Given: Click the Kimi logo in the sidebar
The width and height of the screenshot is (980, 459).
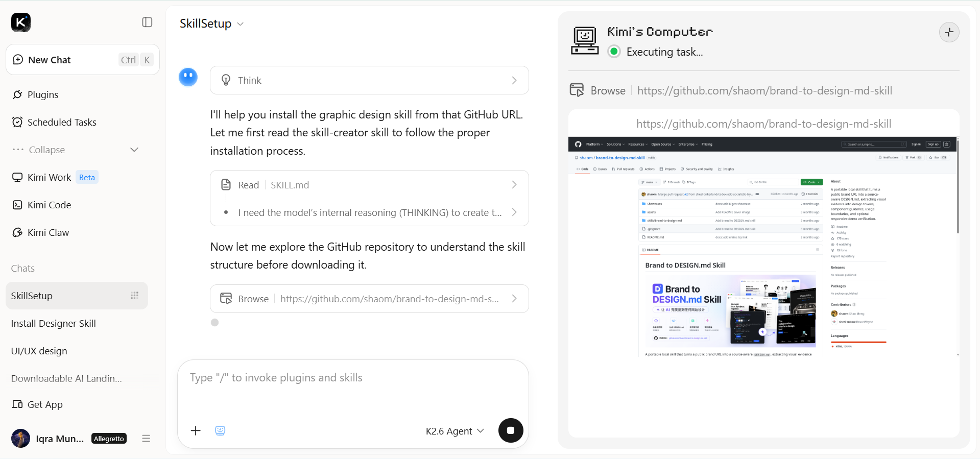Looking at the screenshot, I should pyautogui.click(x=21, y=22).
